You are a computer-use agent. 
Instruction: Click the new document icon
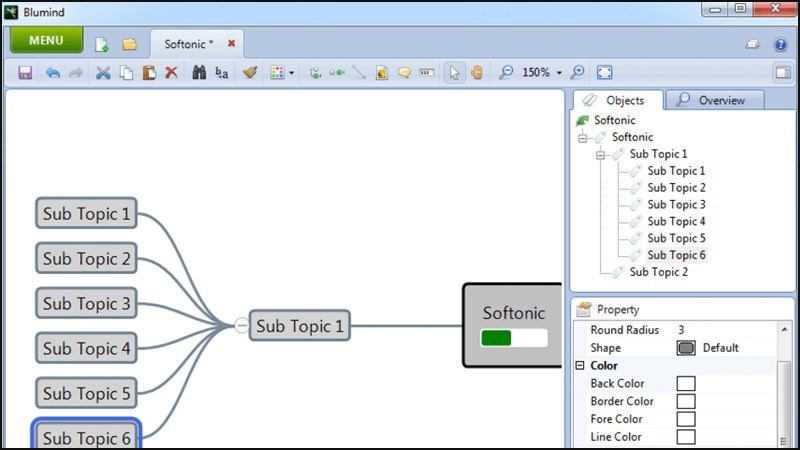tap(101, 44)
